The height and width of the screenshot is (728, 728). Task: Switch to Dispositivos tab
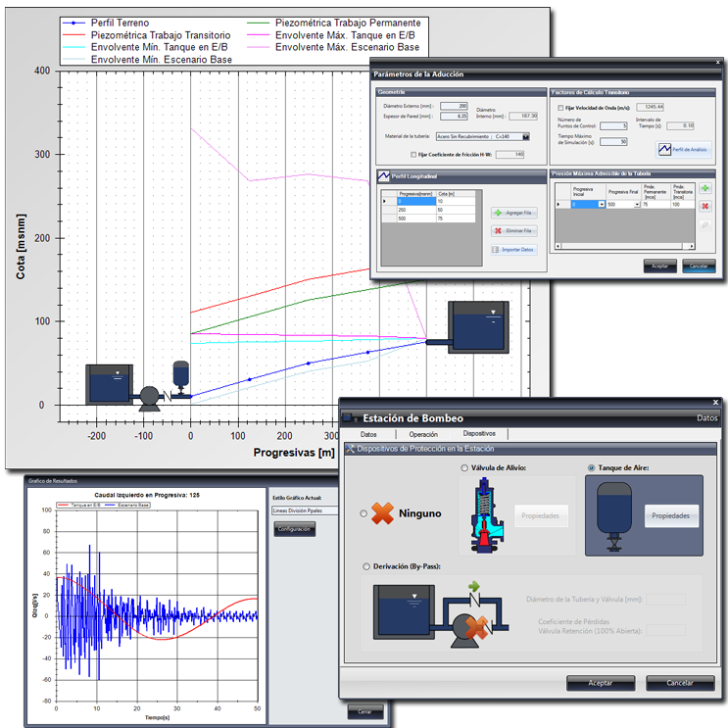[479, 433]
